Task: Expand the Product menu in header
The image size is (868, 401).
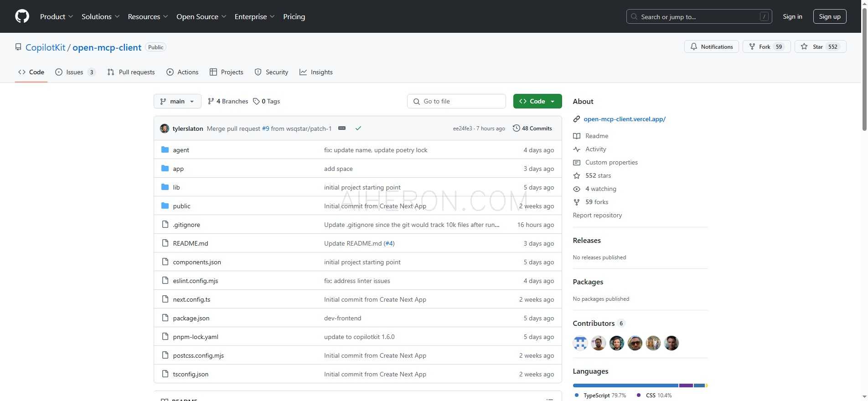Action: tap(56, 16)
